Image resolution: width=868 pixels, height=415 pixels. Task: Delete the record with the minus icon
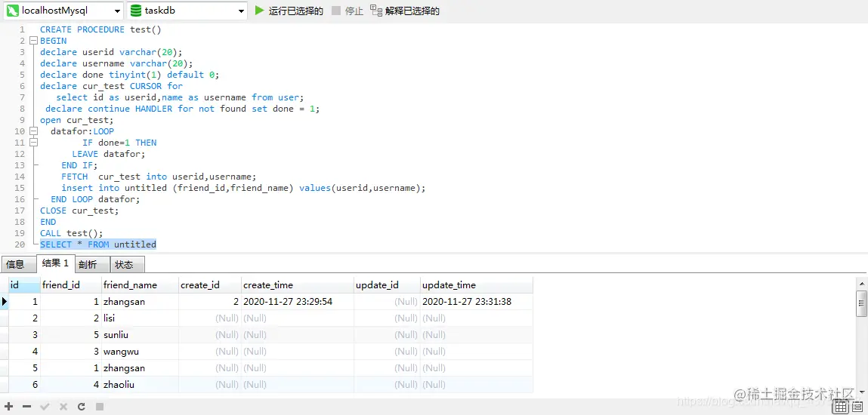click(26, 407)
